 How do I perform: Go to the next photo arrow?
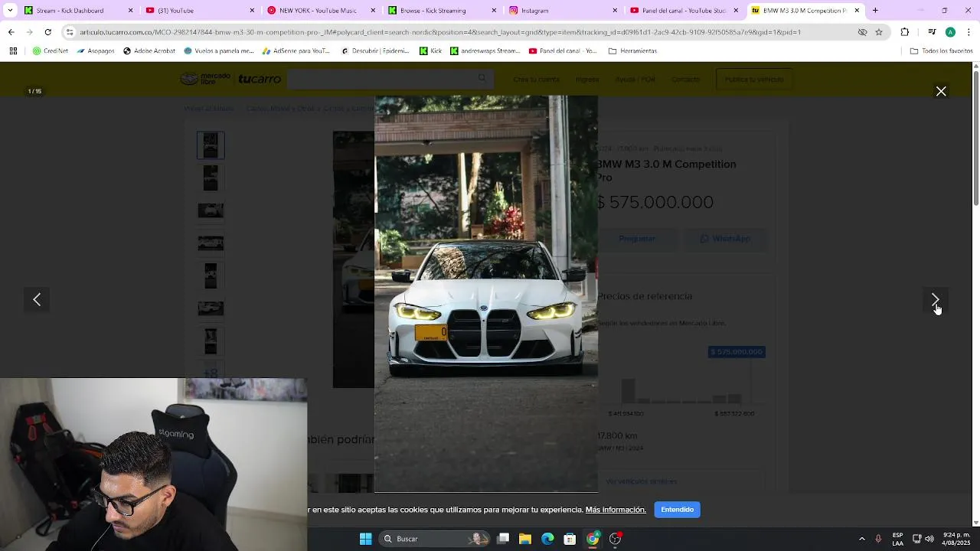tap(935, 299)
